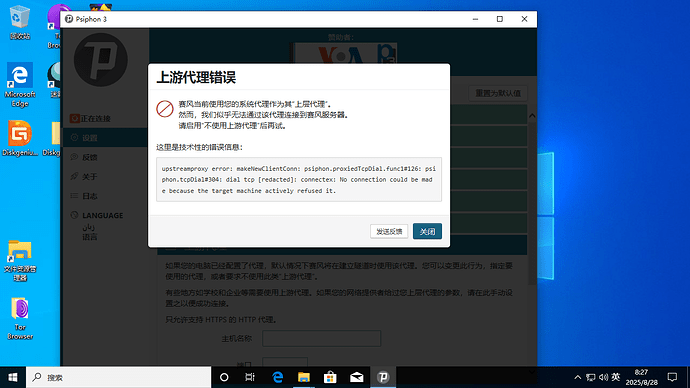Click the volume tray icon
The image size is (690, 388).
tap(603, 377)
